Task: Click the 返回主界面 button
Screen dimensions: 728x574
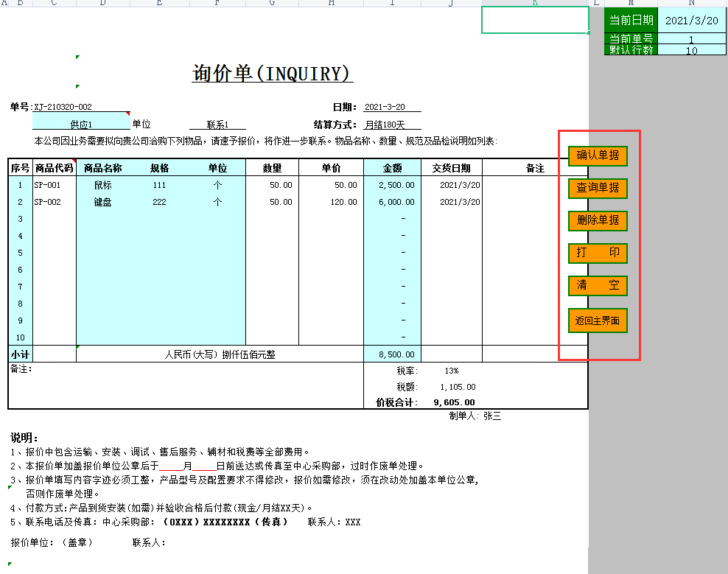Action: point(598,321)
